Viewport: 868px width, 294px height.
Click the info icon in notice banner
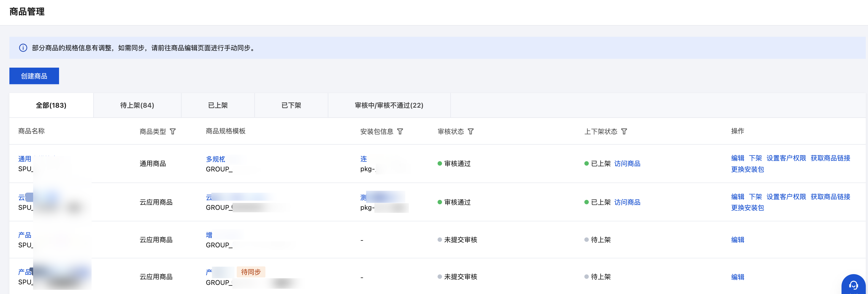[23, 48]
